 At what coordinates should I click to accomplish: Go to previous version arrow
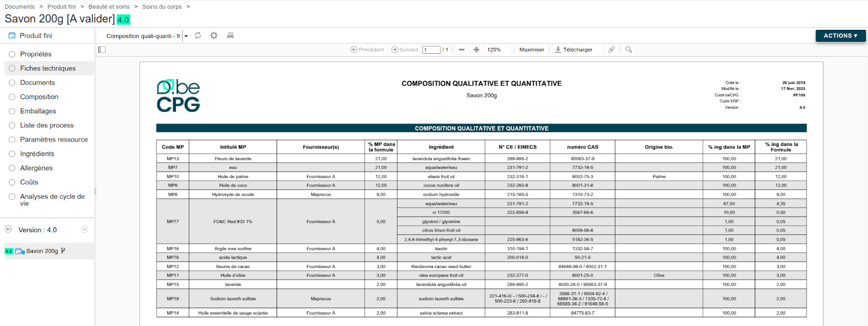pos(8,229)
